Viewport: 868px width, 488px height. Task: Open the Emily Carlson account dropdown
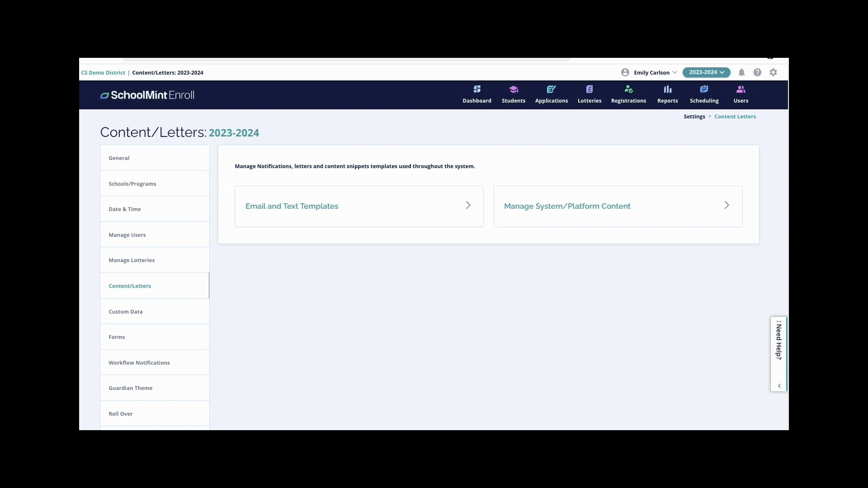655,72
